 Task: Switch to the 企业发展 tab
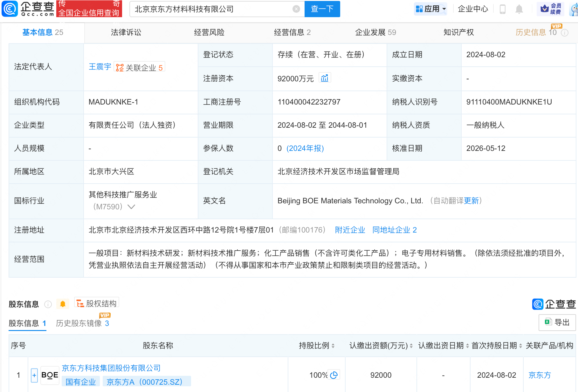click(x=375, y=32)
